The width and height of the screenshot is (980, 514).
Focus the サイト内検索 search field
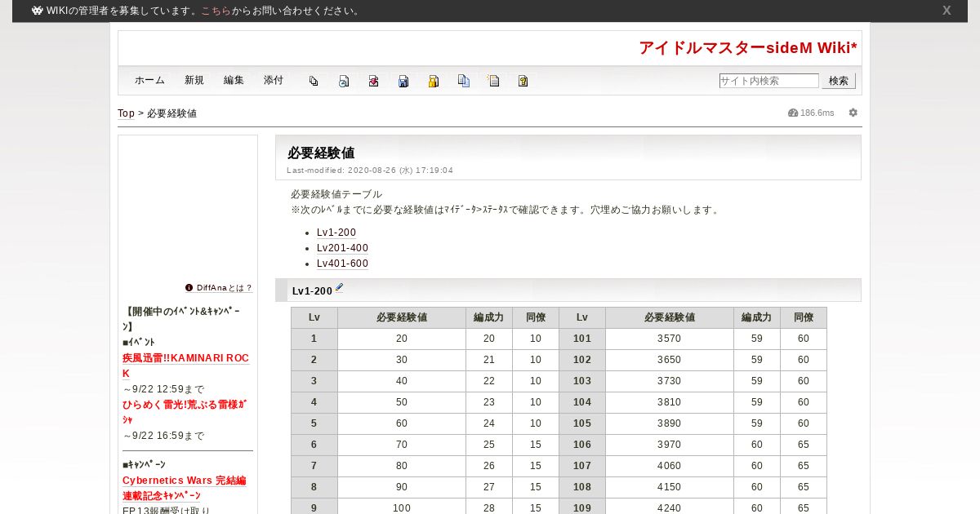tap(768, 81)
